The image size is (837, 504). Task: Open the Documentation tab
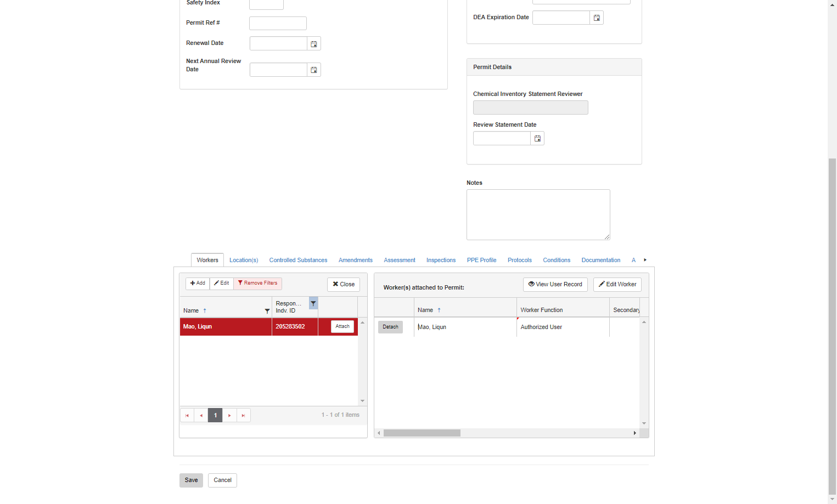pos(601,260)
